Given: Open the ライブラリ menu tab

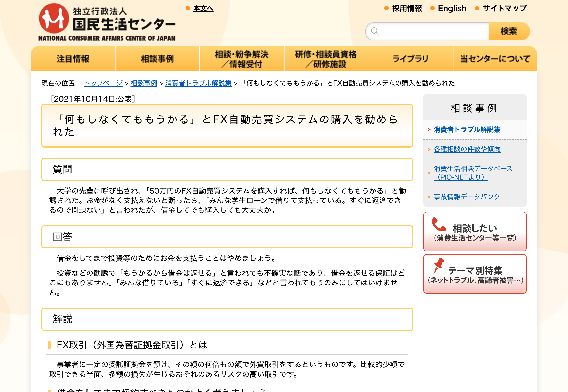Looking at the screenshot, I should click(411, 59).
